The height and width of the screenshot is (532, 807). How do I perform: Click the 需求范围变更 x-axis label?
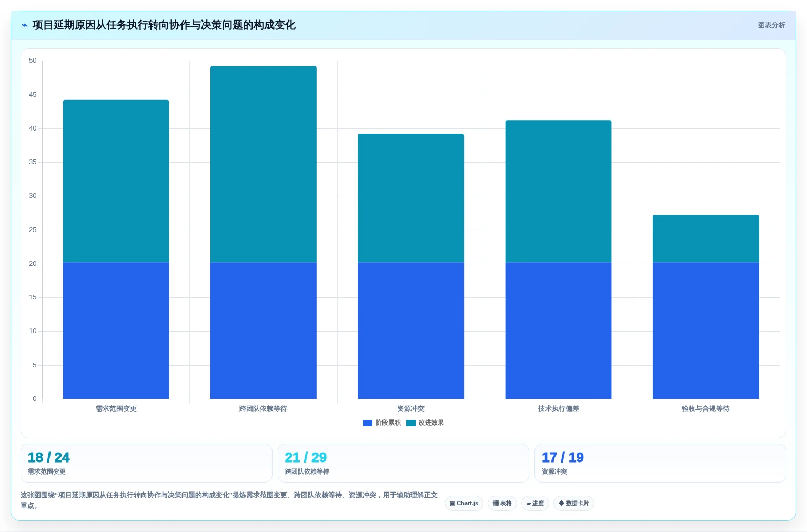[x=116, y=409]
